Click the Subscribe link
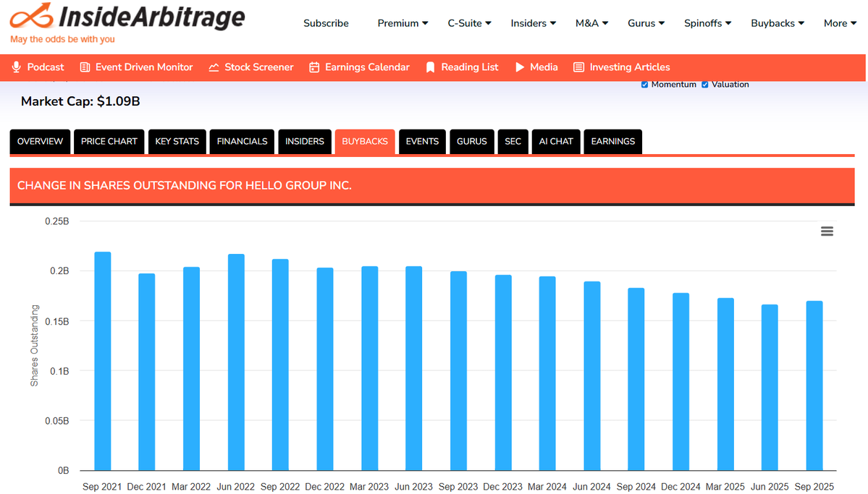The image size is (868, 494). [x=326, y=23]
